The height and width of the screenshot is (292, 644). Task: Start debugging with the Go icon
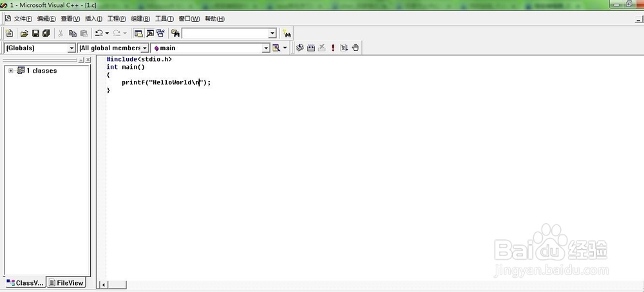(x=344, y=48)
